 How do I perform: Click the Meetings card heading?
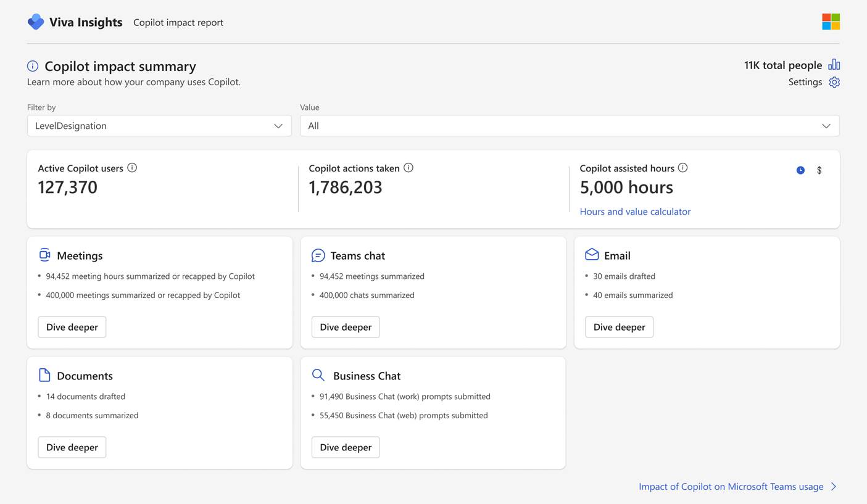click(x=80, y=255)
